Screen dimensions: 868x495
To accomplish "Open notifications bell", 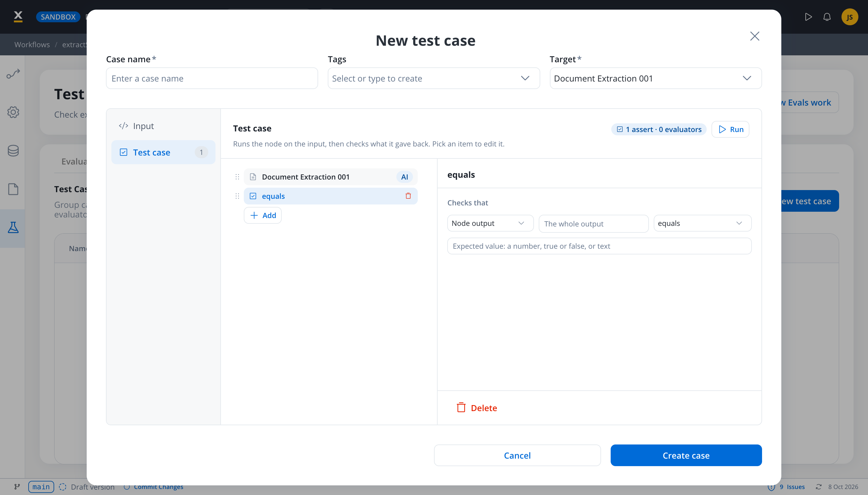I will tap(827, 17).
